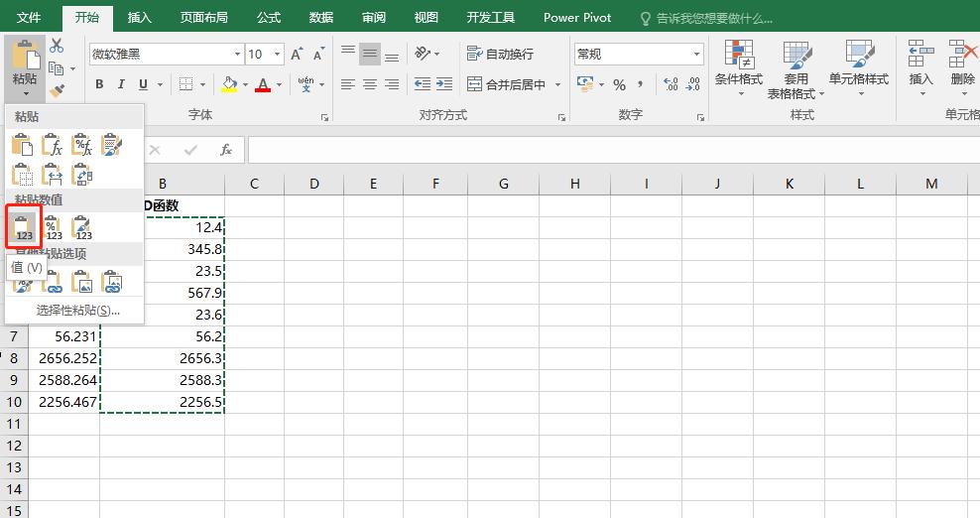The width and height of the screenshot is (980, 518).
Task: Choose Paste as Picture icon
Action: click(82, 282)
